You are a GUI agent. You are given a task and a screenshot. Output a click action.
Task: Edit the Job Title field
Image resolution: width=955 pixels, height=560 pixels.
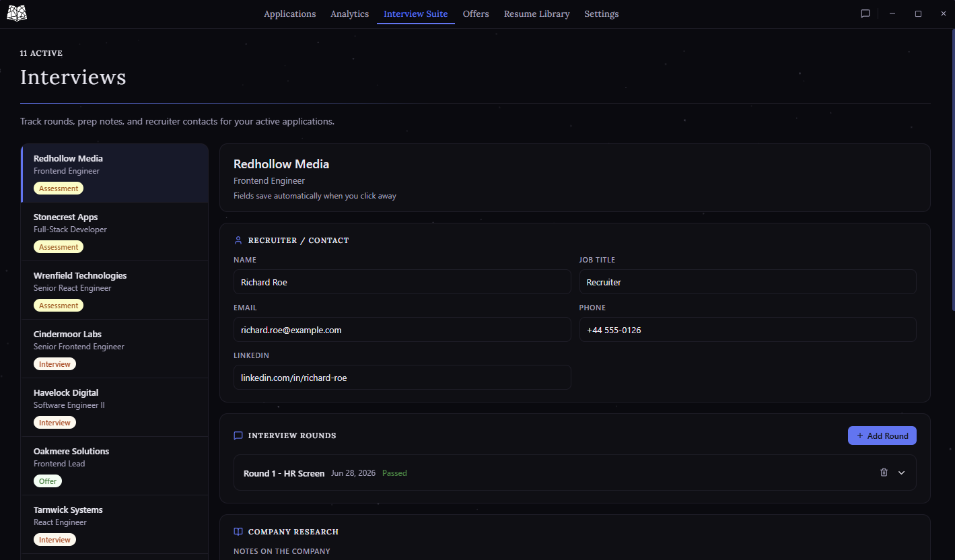point(748,282)
